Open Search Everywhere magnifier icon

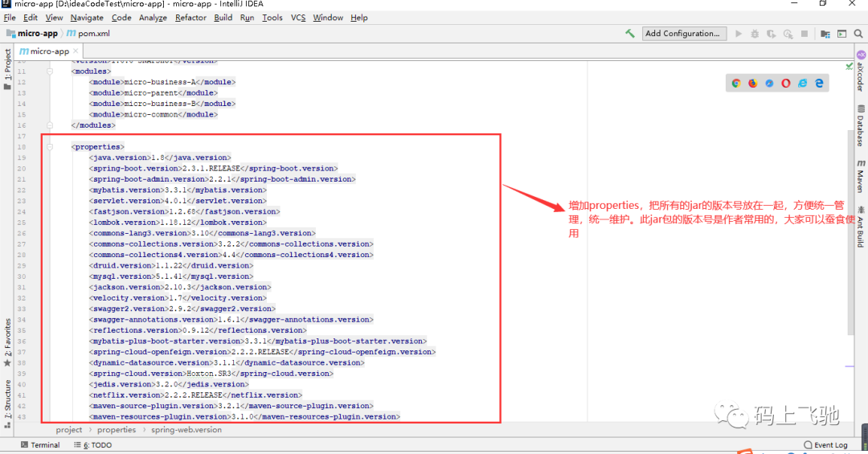(x=858, y=34)
